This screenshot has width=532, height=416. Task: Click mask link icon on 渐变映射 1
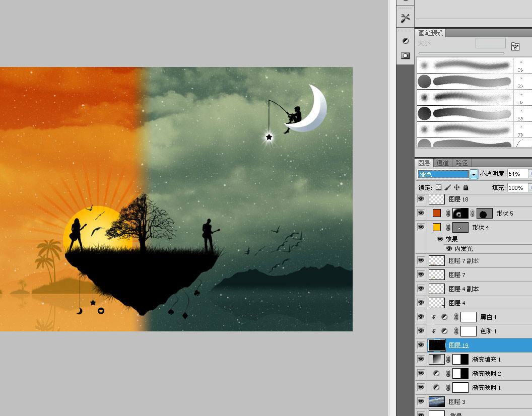coord(448,387)
